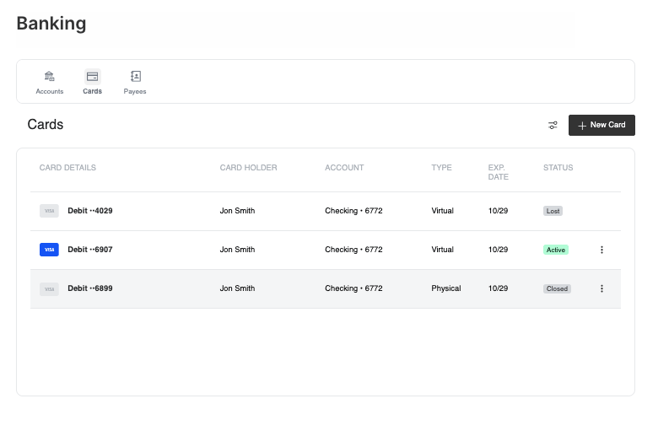Screen dimensions: 669x447
Task: Select the Debit ••4029 card row
Action: 90,211
